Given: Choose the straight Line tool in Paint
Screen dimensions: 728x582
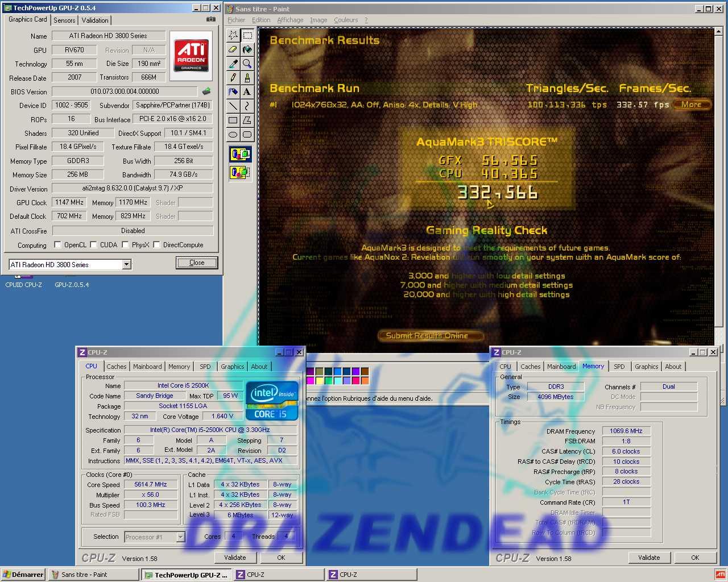Looking at the screenshot, I should 233,106.
